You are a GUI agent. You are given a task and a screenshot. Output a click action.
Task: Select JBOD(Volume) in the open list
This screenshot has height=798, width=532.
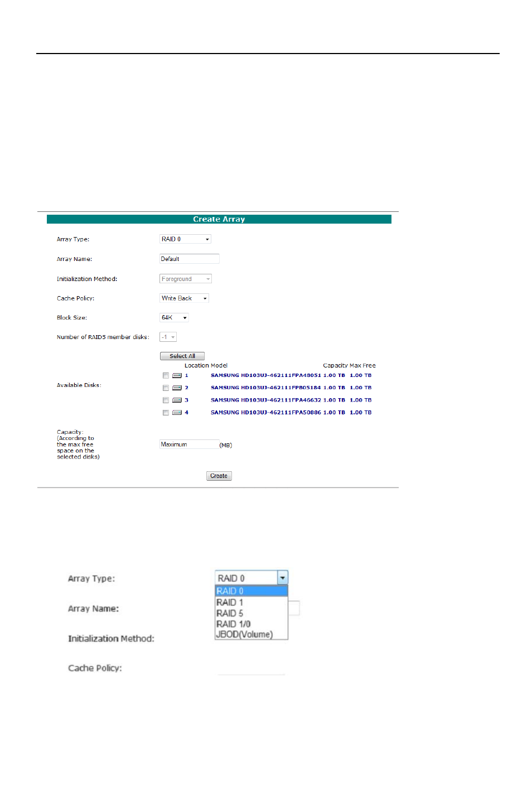pos(251,635)
